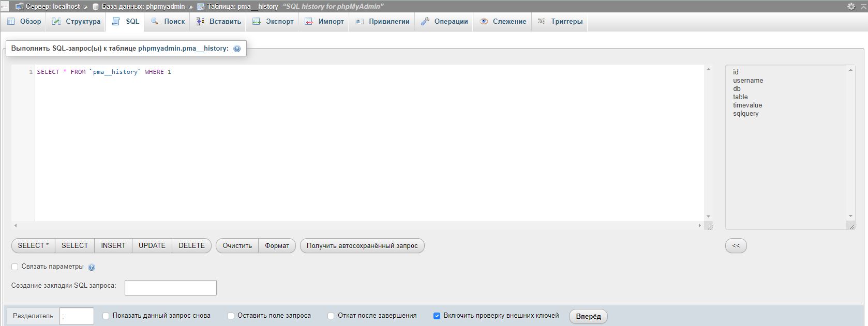Uncheck Включить проверку внешних ключей

(x=437, y=316)
